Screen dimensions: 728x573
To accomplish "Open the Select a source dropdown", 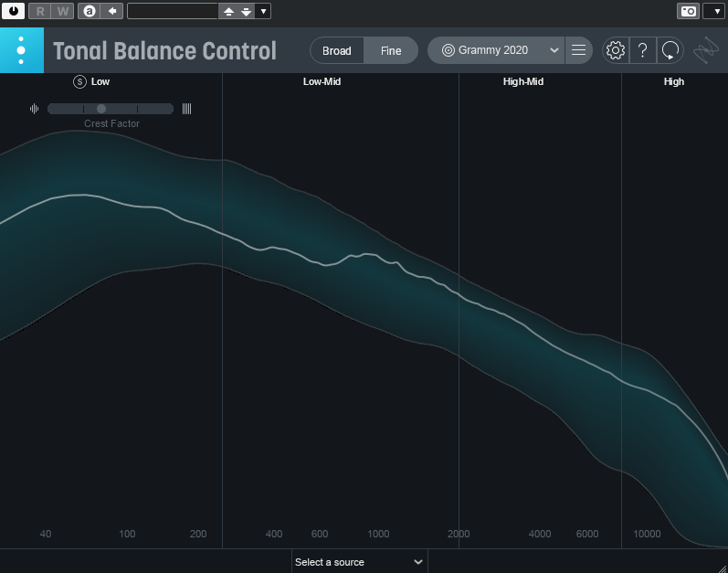I will tap(359, 562).
